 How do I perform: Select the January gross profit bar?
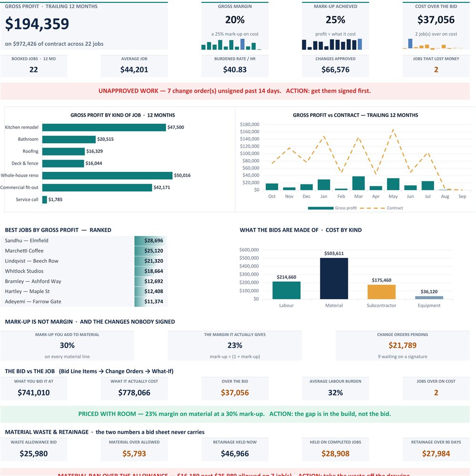(324, 185)
